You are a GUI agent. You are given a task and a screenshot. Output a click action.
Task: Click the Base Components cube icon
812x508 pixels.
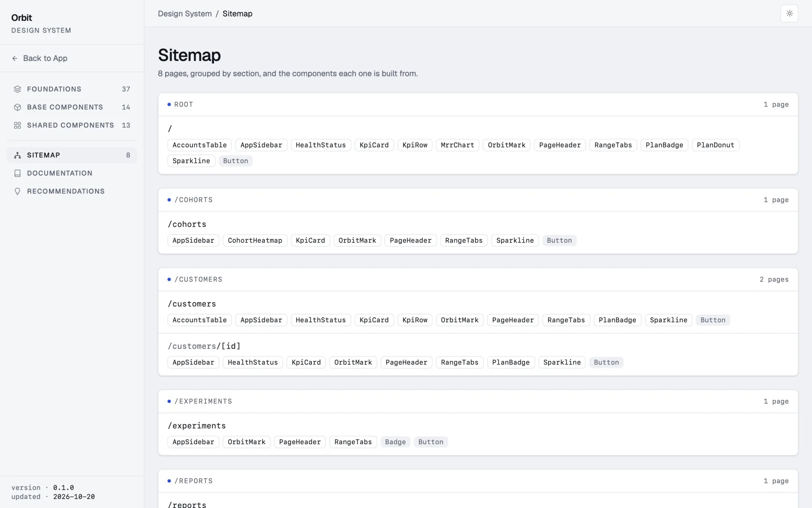coord(17,107)
